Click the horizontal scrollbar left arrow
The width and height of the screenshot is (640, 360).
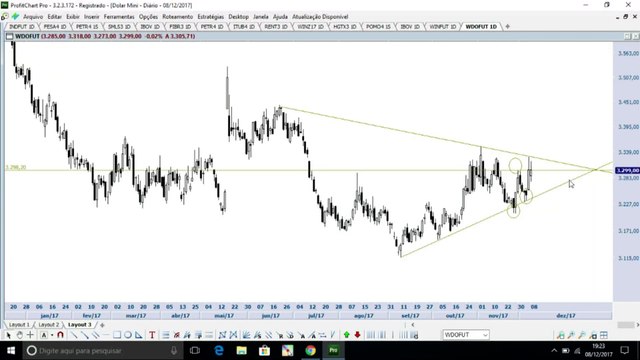(x=413, y=325)
